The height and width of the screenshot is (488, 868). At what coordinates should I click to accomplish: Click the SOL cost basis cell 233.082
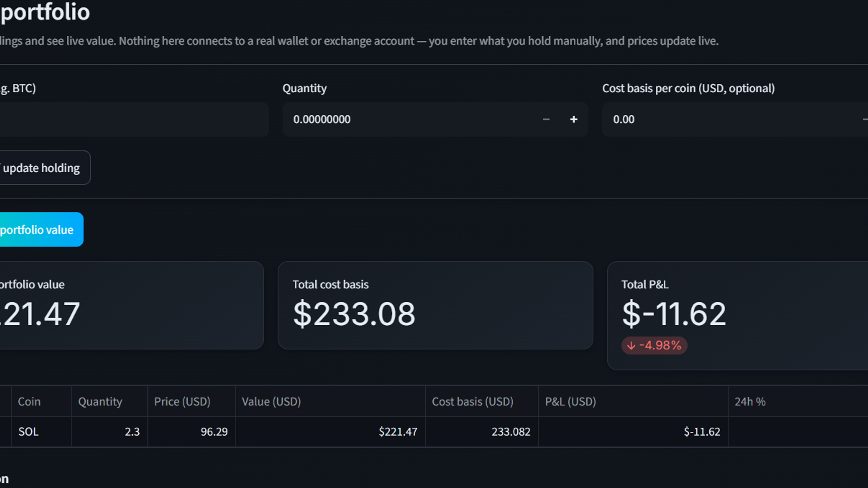point(482,432)
